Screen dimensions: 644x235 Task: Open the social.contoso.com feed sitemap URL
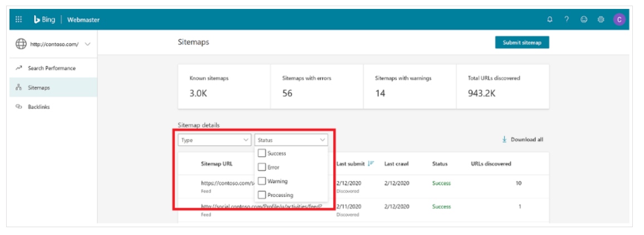(x=261, y=207)
